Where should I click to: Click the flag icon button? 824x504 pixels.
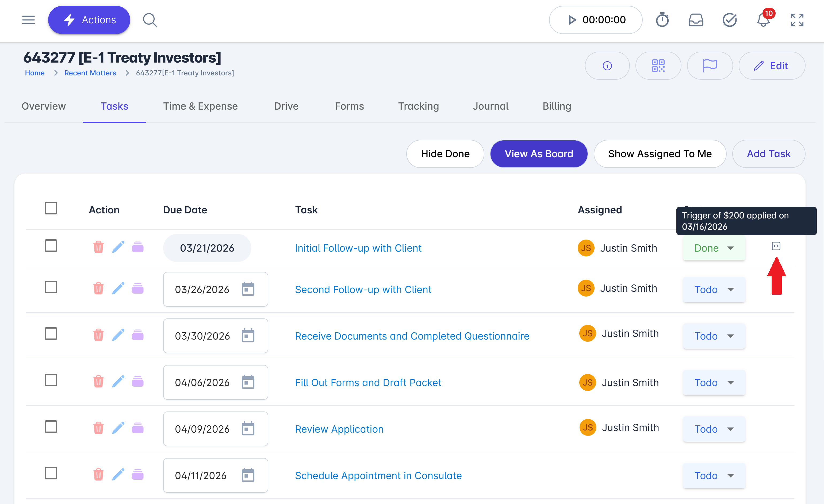tap(709, 66)
